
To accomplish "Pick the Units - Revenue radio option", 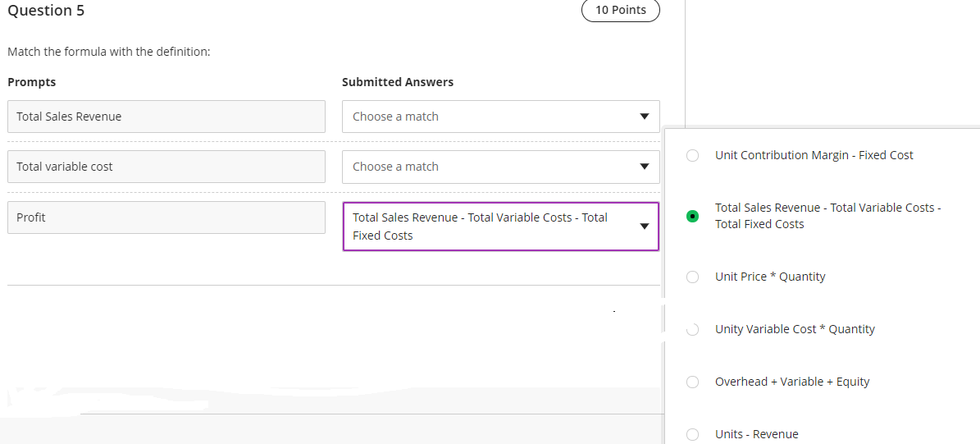I will point(692,435).
